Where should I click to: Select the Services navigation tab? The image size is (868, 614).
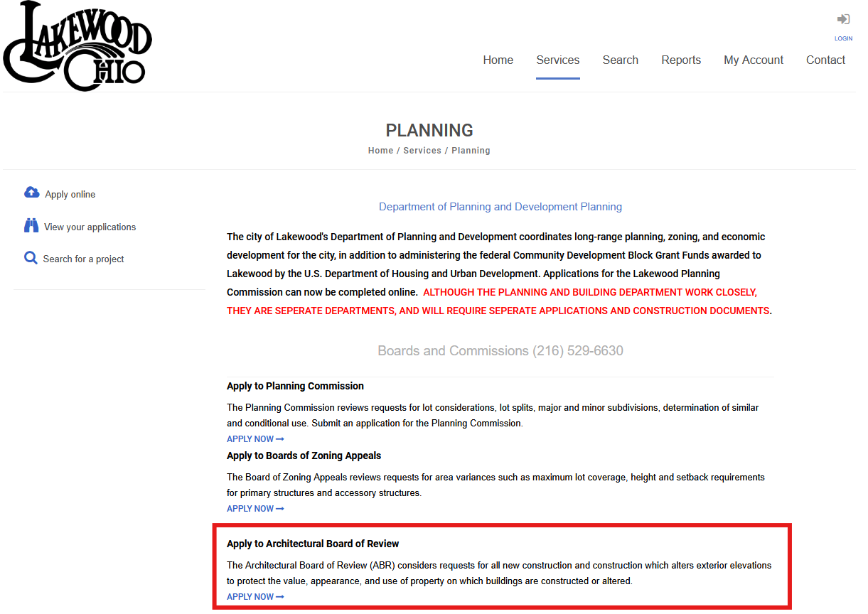pos(558,60)
